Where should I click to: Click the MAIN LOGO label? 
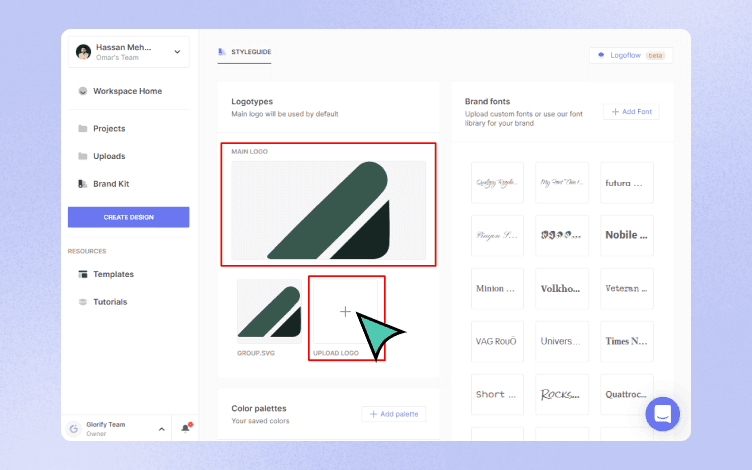(x=249, y=152)
